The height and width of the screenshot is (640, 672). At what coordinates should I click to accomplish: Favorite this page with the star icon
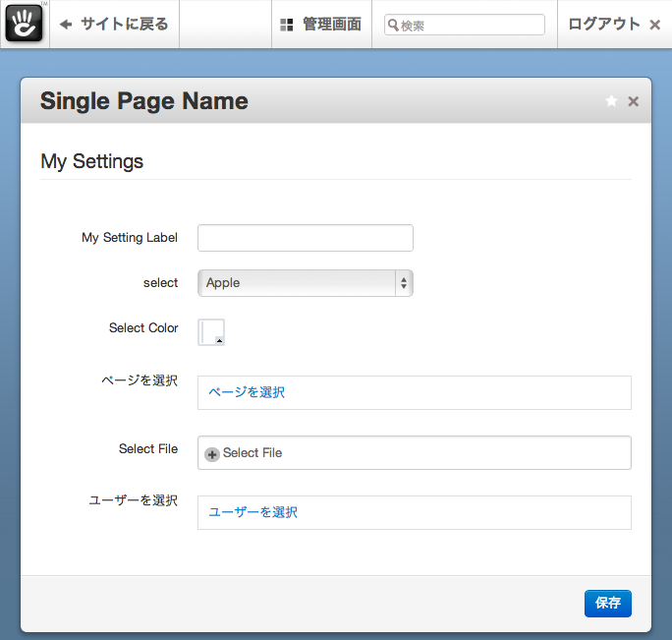[611, 101]
